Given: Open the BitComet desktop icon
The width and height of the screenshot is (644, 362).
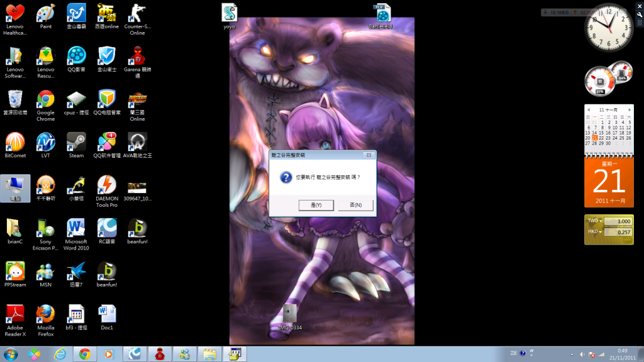Looking at the screenshot, I should pyautogui.click(x=15, y=145).
